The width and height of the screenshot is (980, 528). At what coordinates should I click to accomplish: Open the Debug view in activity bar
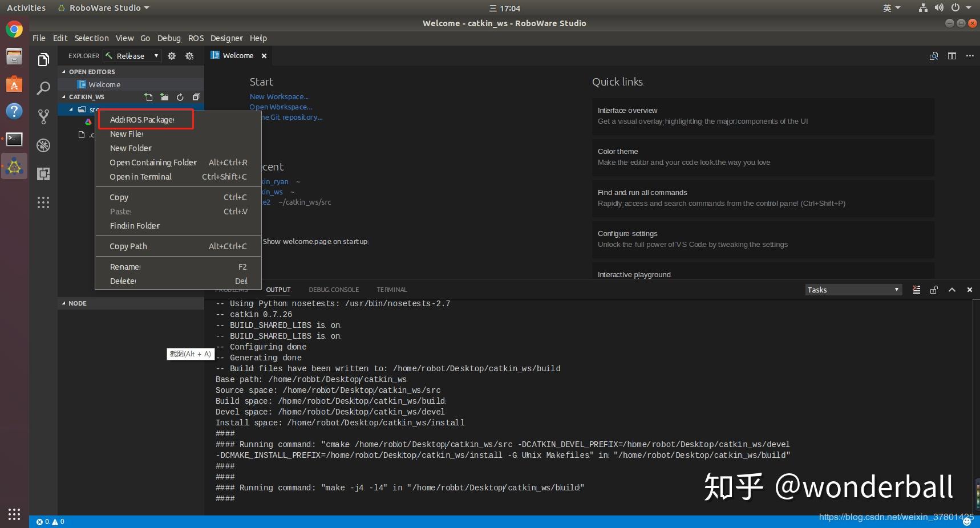[43, 145]
